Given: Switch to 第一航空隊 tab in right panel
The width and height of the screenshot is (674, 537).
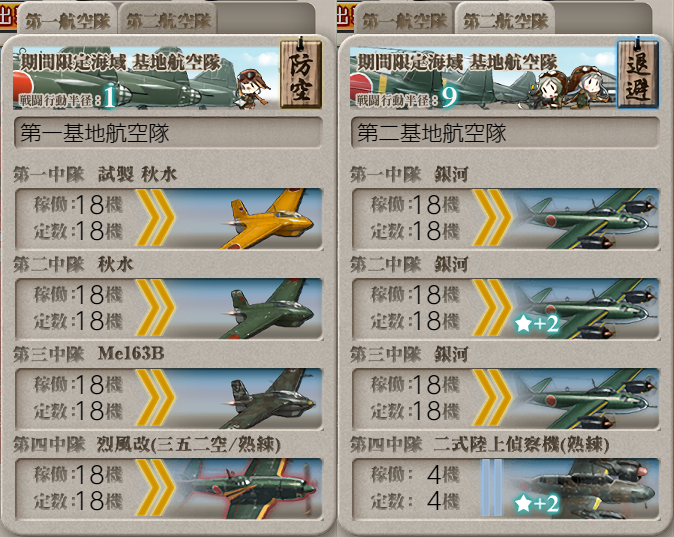Looking at the screenshot, I should [x=404, y=20].
